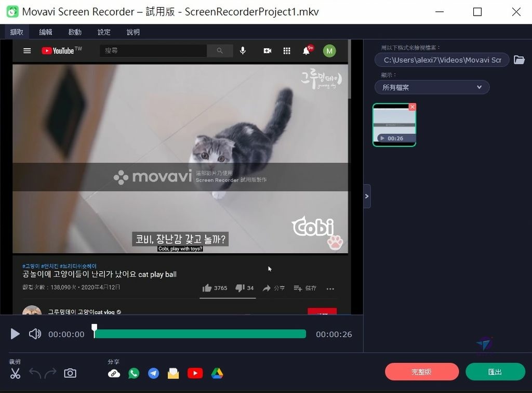Click the red subscribe button in preview
Image resolution: width=532 pixels, height=393 pixels.
coord(322,311)
